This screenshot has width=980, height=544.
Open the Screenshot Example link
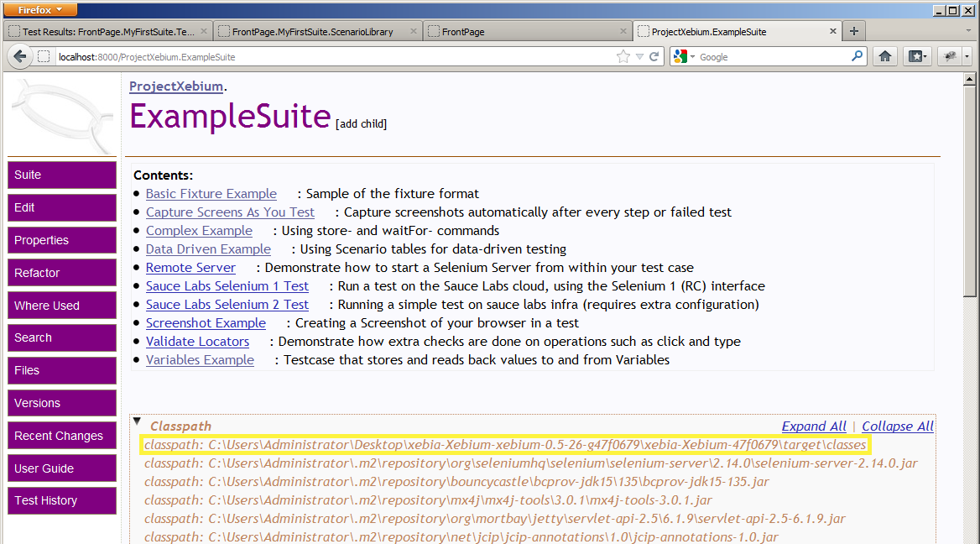[x=206, y=323]
